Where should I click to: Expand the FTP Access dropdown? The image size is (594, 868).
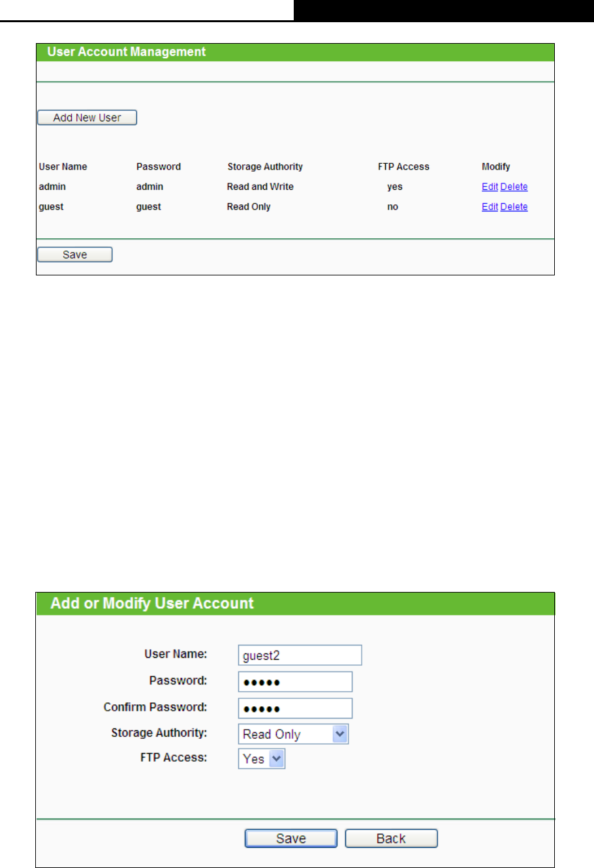[x=262, y=759]
